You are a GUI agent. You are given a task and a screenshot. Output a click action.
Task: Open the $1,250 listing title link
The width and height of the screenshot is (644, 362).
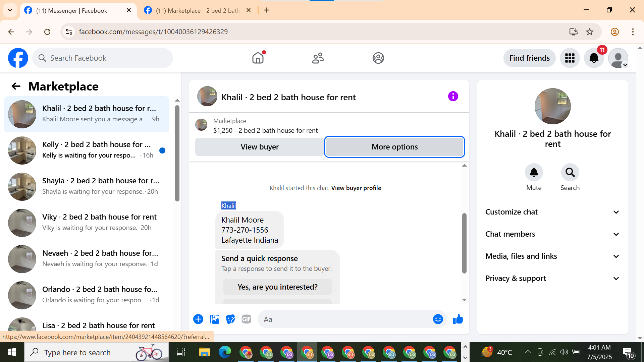click(x=265, y=130)
